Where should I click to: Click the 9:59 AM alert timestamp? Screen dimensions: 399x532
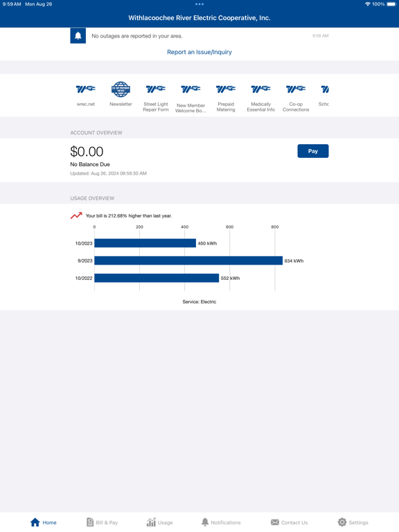(320, 35)
